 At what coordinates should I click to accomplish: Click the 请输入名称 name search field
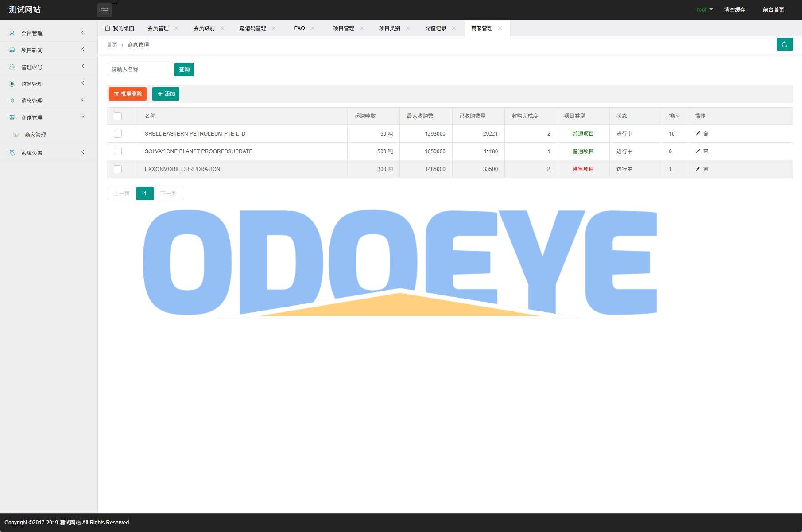click(x=139, y=70)
